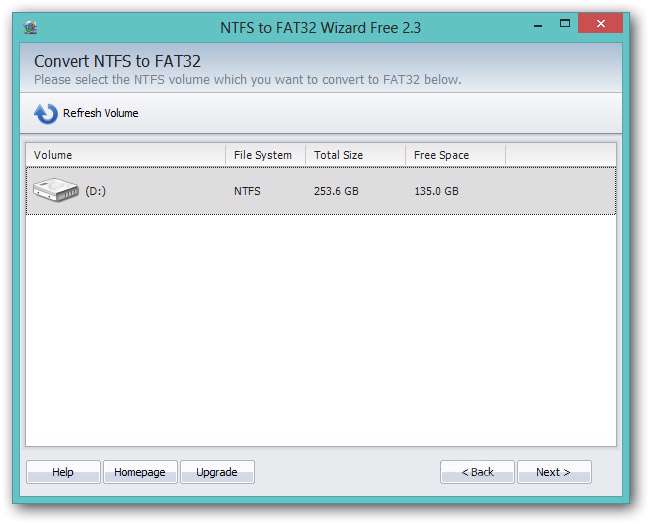This screenshot has width=650, height=524.
Task: Click the application icon in title bar
Action: (x=31, y=26)
